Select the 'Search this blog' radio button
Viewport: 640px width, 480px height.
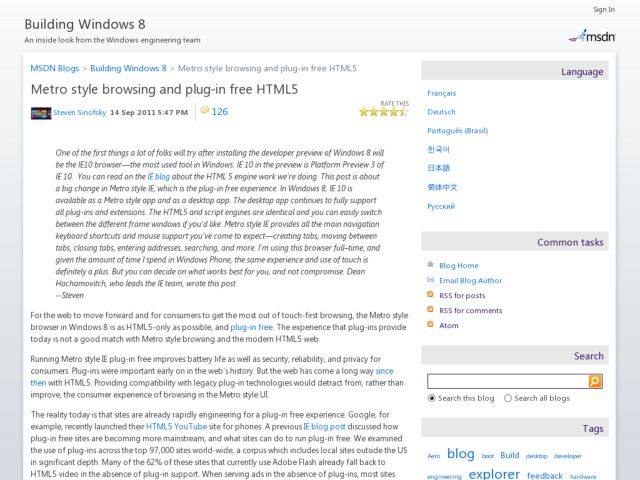tap(432, 398)
